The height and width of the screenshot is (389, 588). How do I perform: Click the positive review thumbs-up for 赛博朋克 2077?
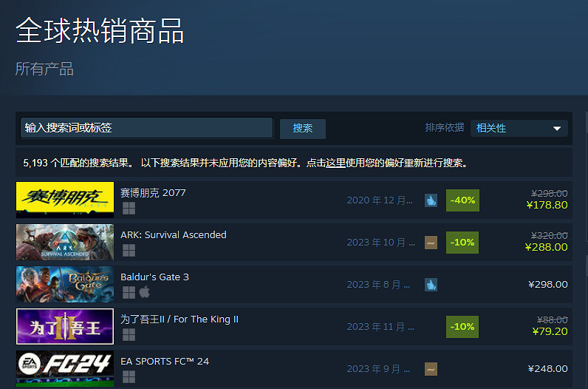431,200
